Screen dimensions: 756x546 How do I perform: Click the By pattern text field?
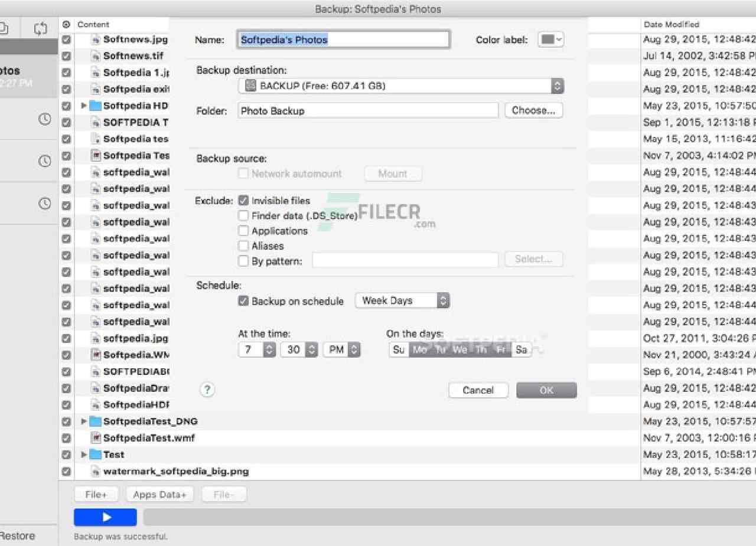pyautogui.click(x=405, y=260)
